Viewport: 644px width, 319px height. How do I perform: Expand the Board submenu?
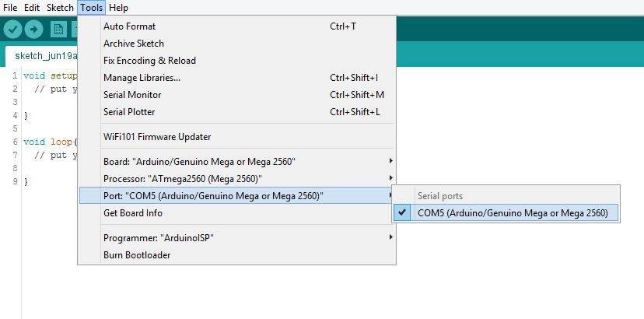[237, 162]
